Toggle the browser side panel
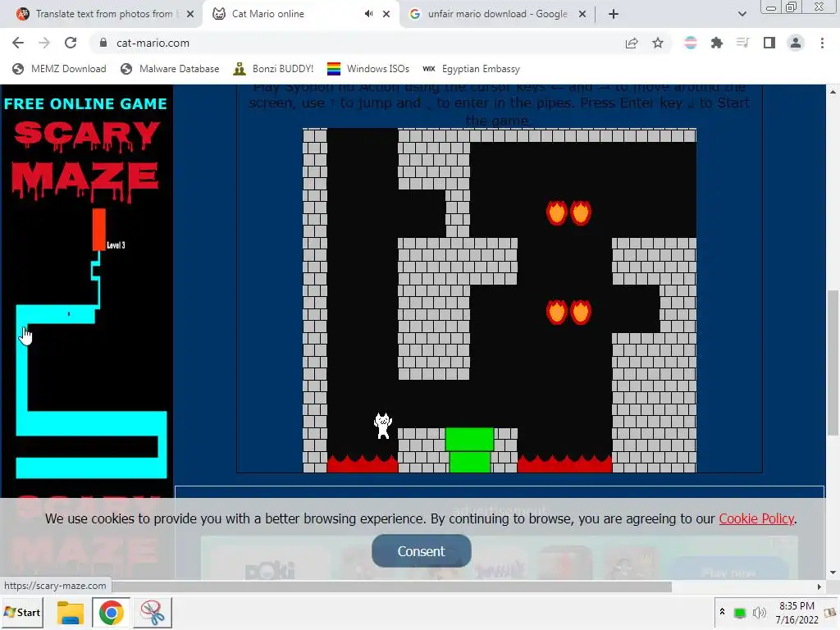The width and height of the screenshot is (840, 630). (769, 43)
